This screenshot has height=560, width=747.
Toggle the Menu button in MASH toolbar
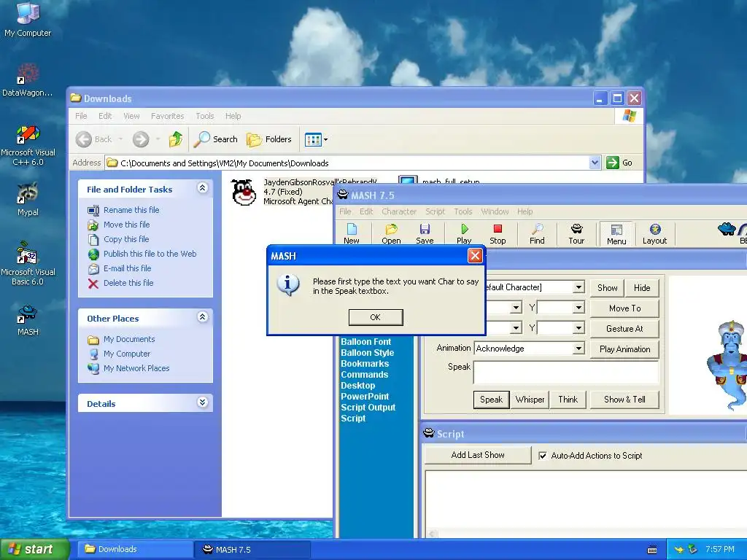616,234
